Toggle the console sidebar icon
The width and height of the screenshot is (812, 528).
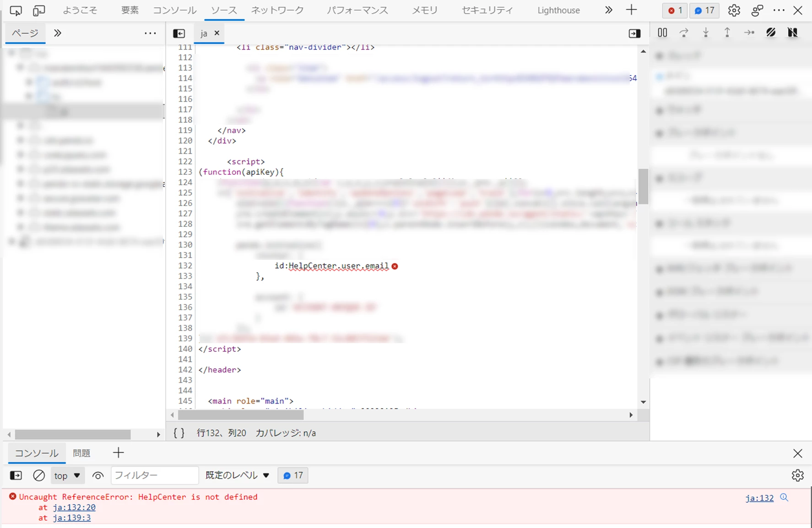pos(16,475)
